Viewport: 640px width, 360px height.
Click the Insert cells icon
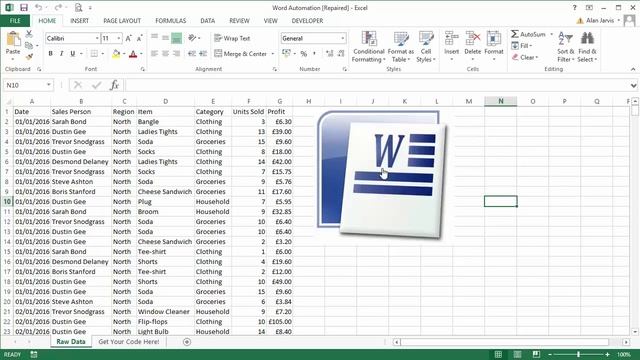(x=451, y=39)
